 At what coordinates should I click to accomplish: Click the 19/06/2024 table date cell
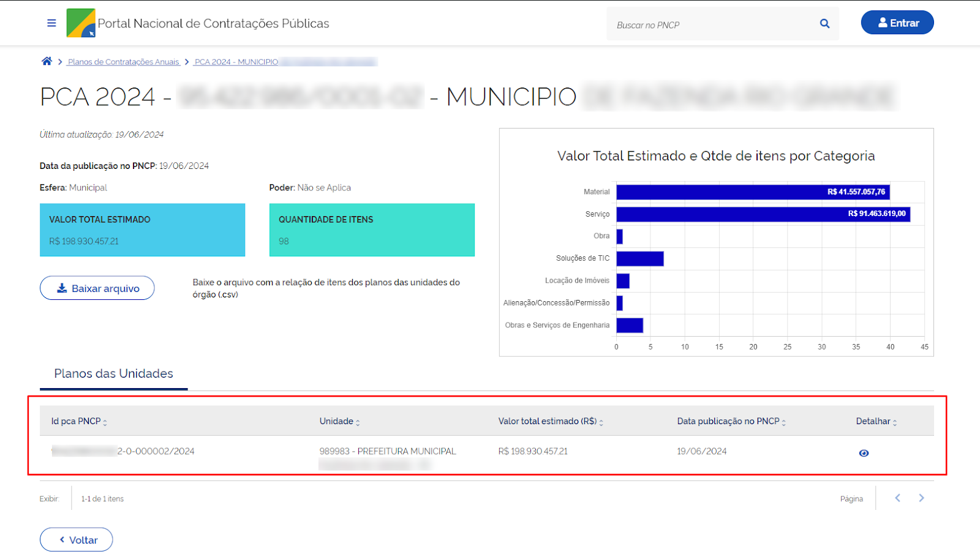(x=702, y=451)
